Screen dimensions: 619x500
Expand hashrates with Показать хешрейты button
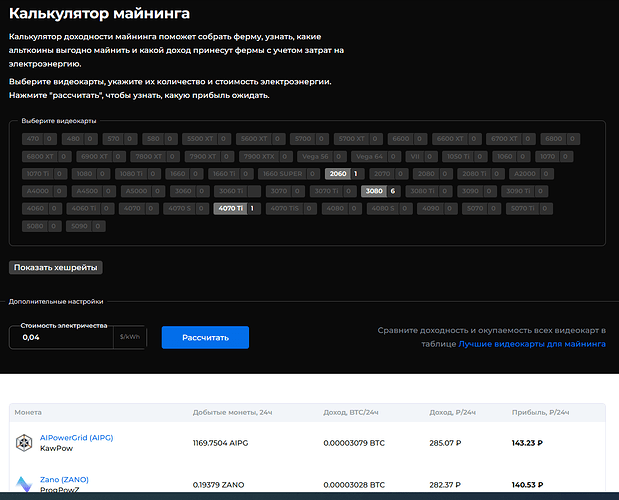tap(56, 267)
